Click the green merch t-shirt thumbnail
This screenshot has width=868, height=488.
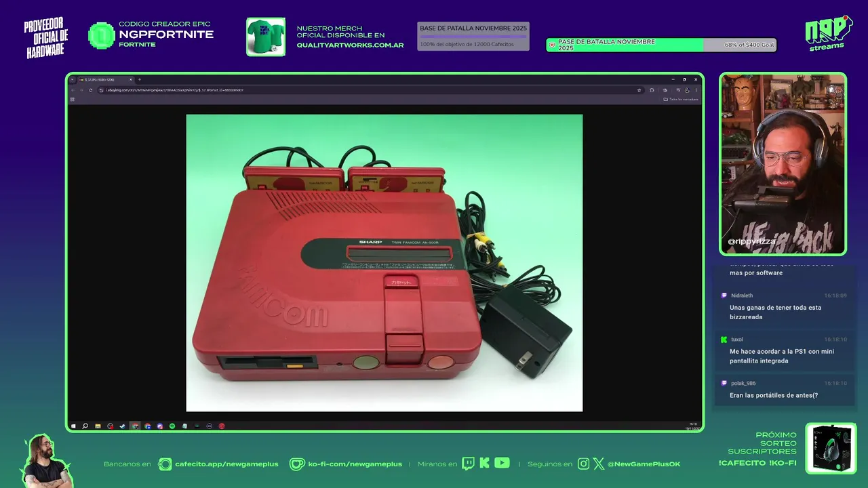(x=266, y=37)
